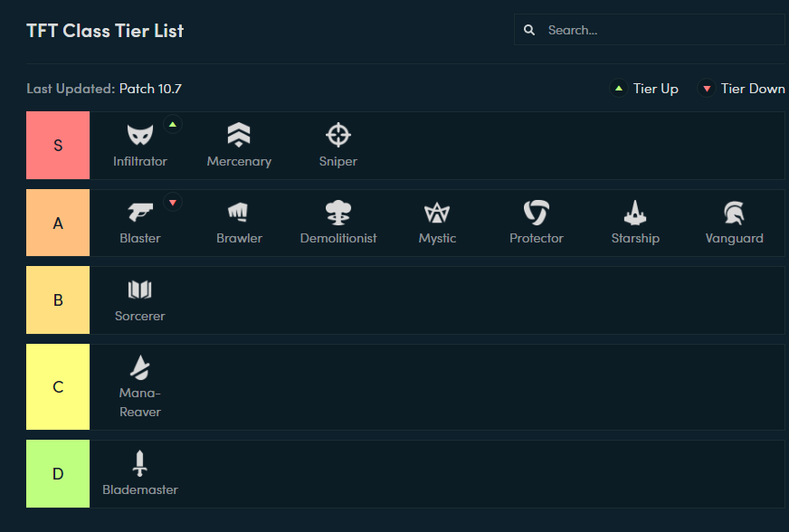
Task: Click the red Tier Down legend icon
Action: click(707, 89)
